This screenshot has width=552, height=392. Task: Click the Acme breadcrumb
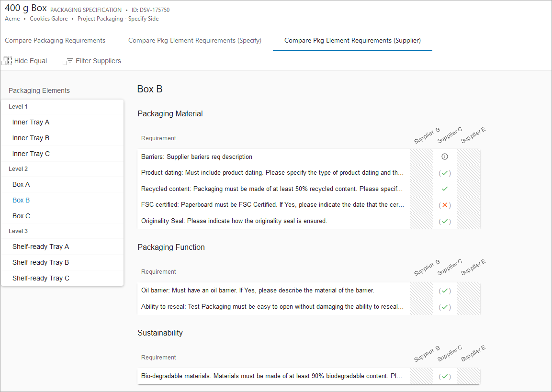click(12, 19)
